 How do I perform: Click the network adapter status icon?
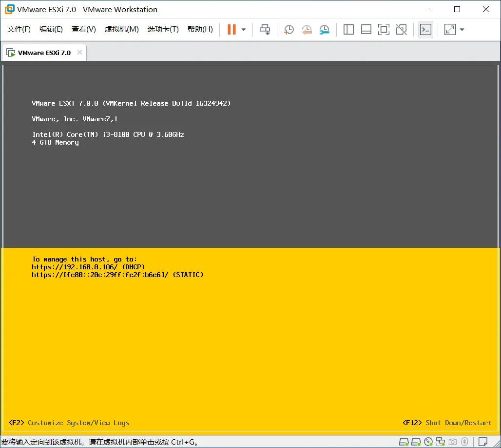click(x=440, y=442)
